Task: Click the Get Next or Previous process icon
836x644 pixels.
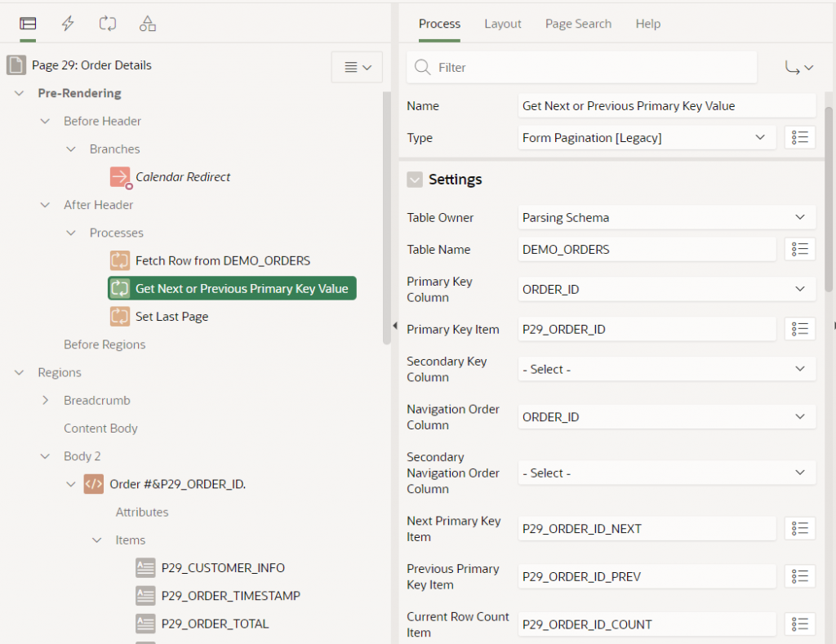Action: coord(120,288)
